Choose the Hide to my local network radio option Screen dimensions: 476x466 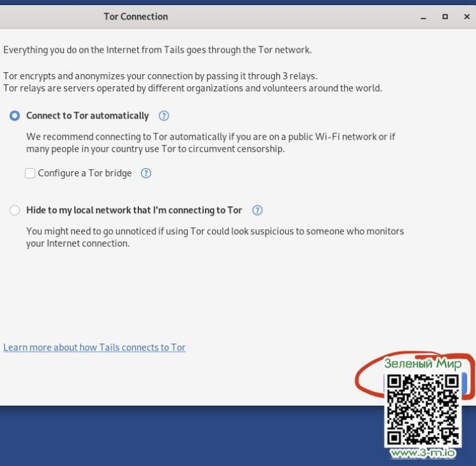[x=15, y=210]
